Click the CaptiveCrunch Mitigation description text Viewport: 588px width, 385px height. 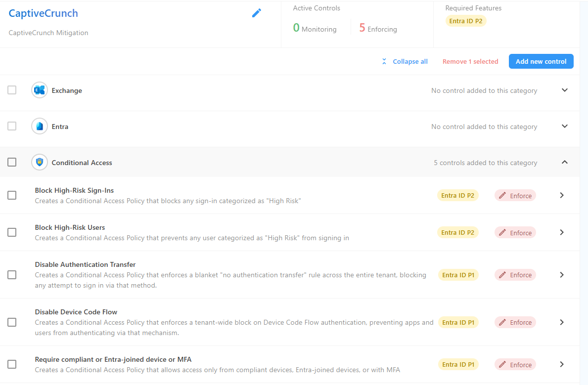[x=48, y=33]
